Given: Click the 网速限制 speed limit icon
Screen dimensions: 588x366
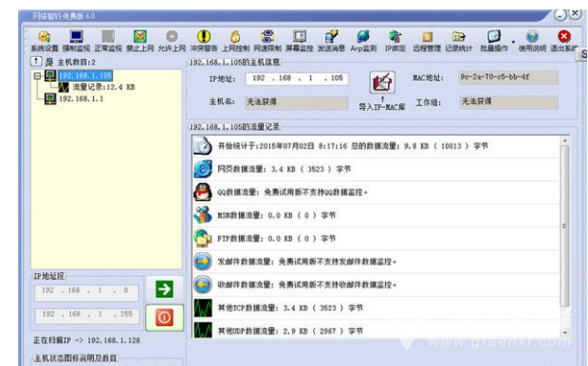Looking at the screenshot, I should tap(267, 41).
